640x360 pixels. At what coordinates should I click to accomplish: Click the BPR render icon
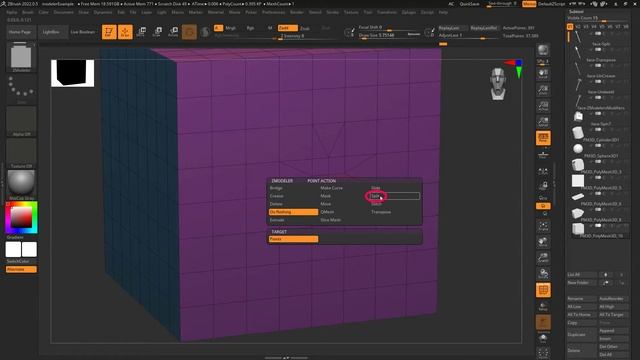click(543, 50)
